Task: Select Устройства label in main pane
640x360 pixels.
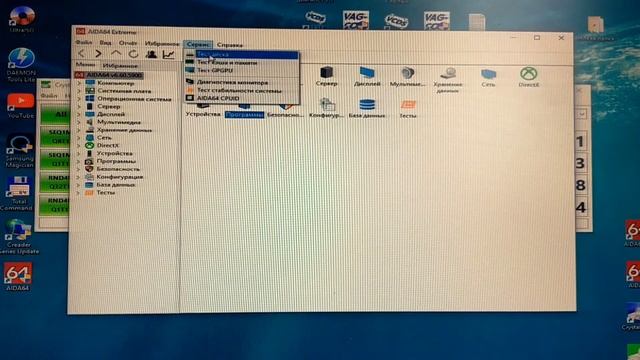Action: click(203, 115)
